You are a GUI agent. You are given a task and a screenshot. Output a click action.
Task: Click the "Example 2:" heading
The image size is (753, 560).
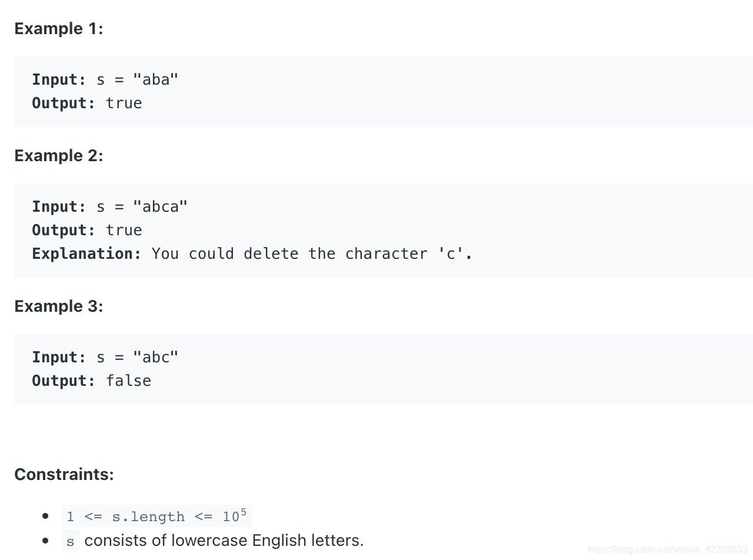pos(59,156)
